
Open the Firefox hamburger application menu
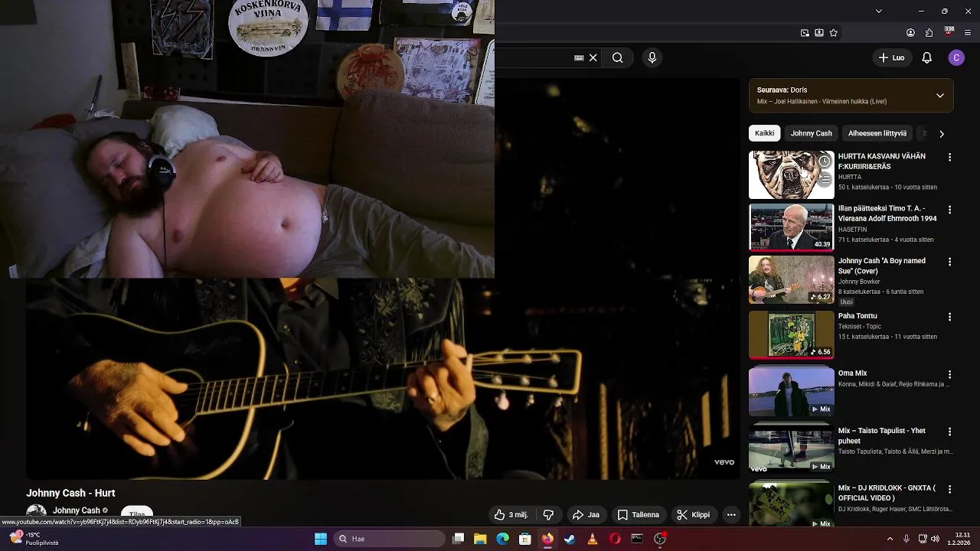[968, 33]
